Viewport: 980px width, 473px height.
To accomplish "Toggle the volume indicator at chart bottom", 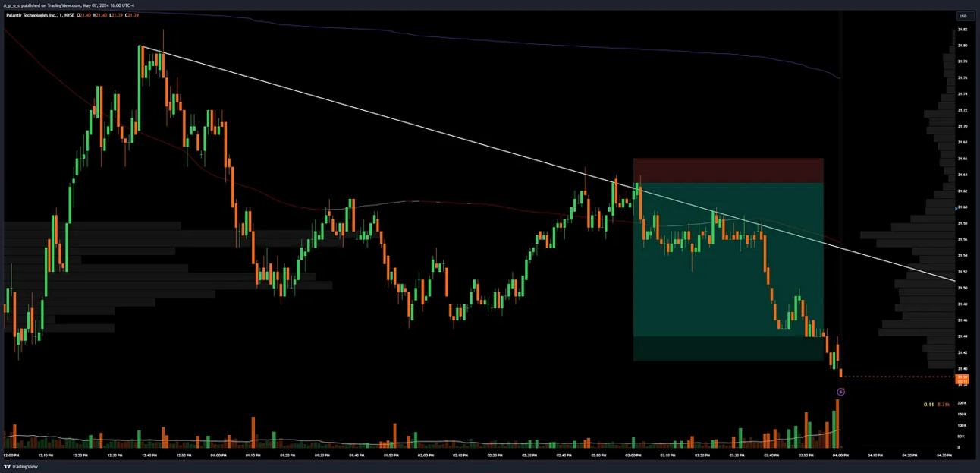I will click(379, 440).
